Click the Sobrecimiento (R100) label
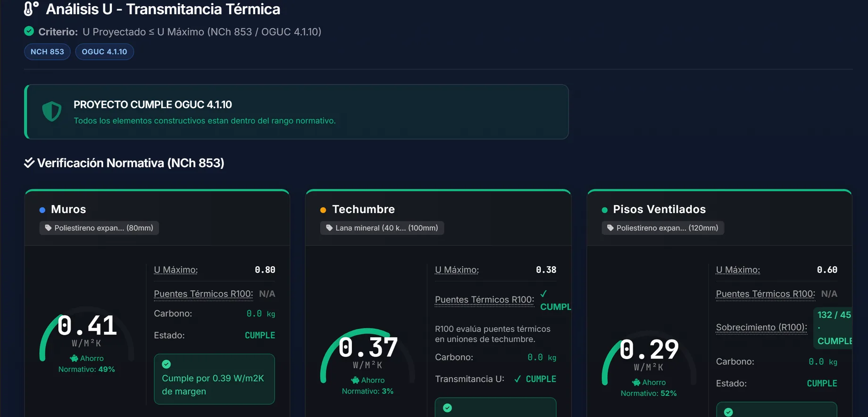868x417 pixels. coord(761,327)
